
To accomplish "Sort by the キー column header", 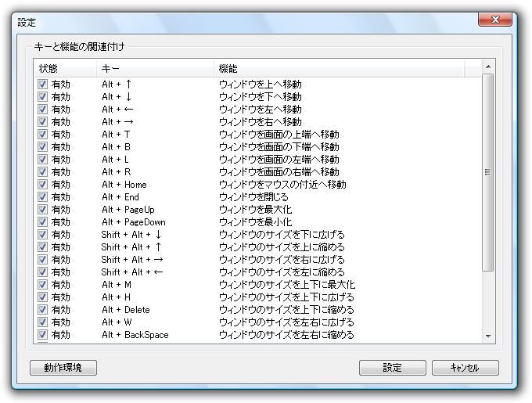I will click(156, 69).
